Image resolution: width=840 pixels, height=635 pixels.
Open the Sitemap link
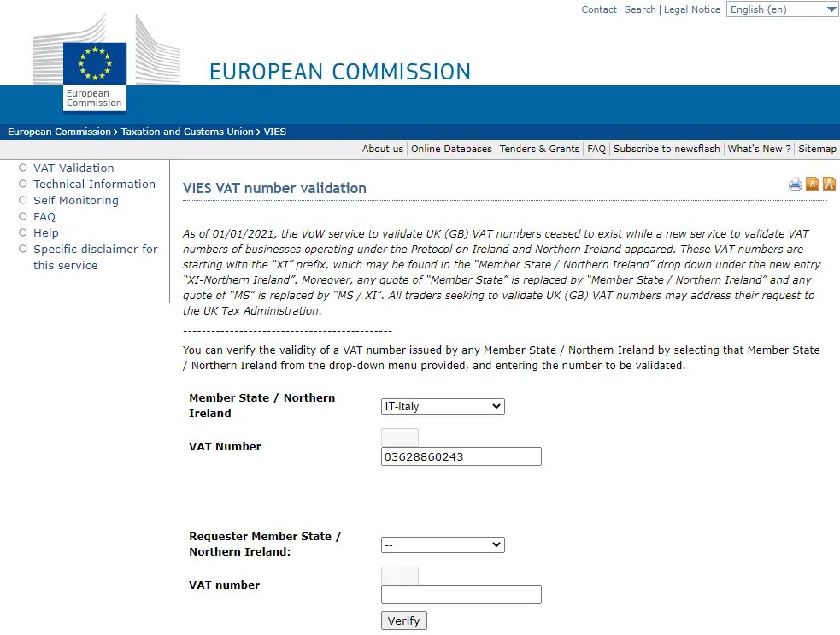pyautogui.click(x=817, y=149)
